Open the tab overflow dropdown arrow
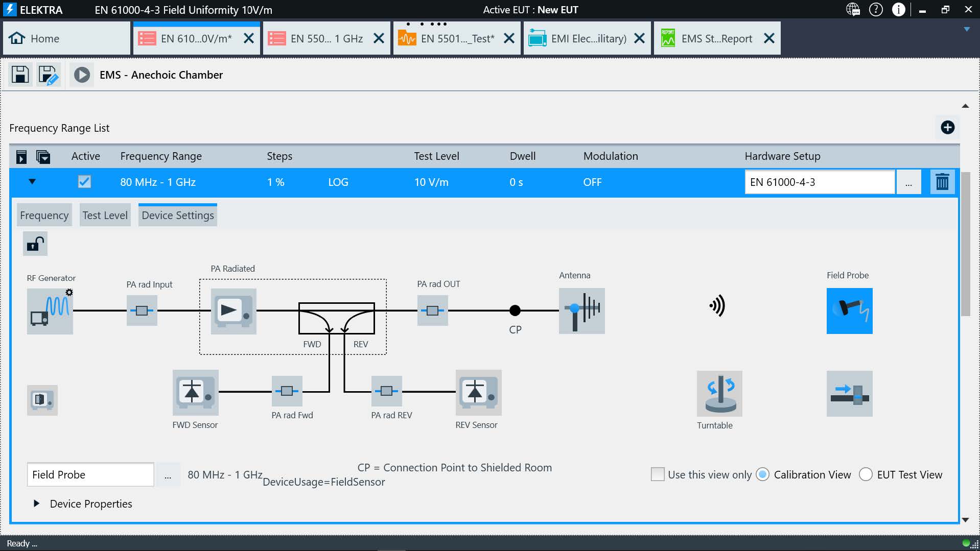Screen dimensions: 980x551 coord(966,30)
